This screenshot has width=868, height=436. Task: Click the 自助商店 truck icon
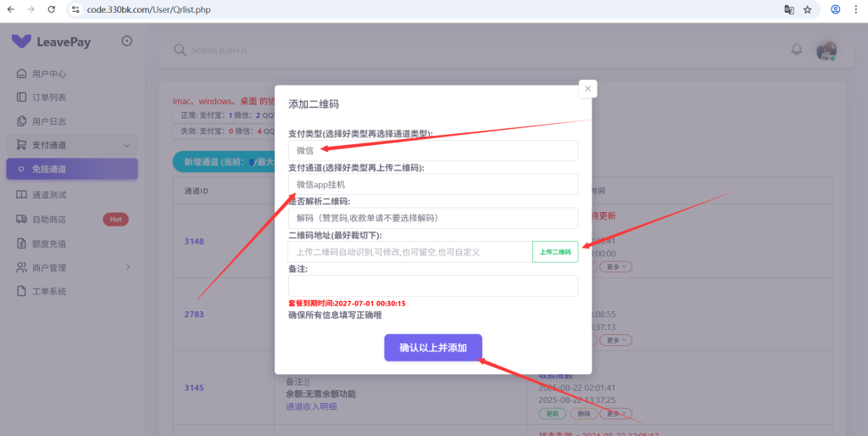coord(21,219)
